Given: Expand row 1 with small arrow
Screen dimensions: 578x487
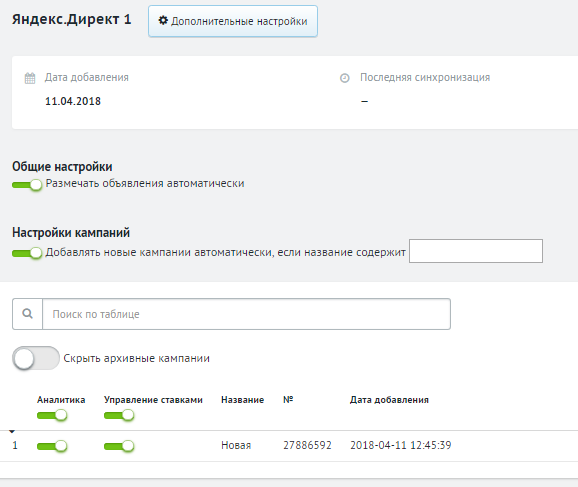Looking at the screenshot, I should coord(12,431).
